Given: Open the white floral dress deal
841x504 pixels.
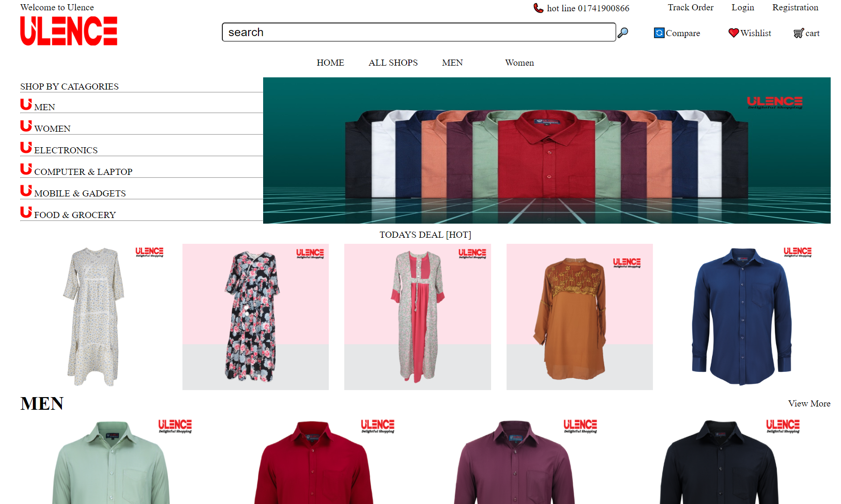Looking at the screenshot, I should [x=93, y=317].
